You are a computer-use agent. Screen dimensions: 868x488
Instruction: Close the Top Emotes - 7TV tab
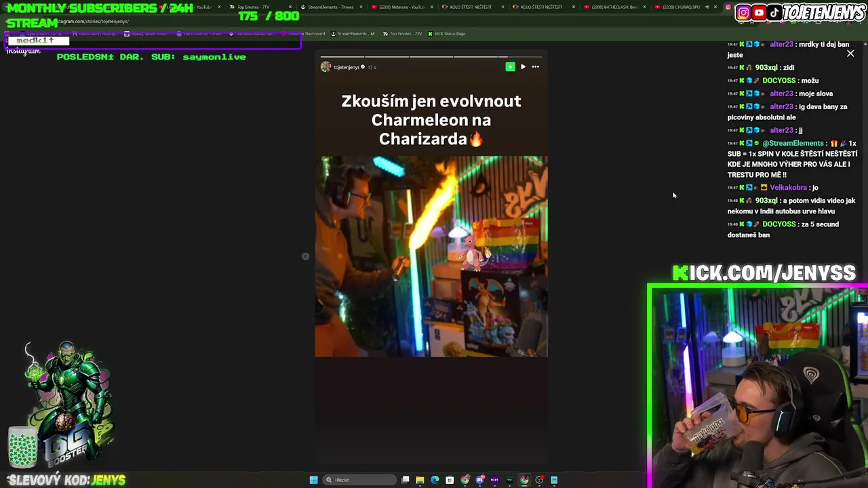click(x=290, y=7)
